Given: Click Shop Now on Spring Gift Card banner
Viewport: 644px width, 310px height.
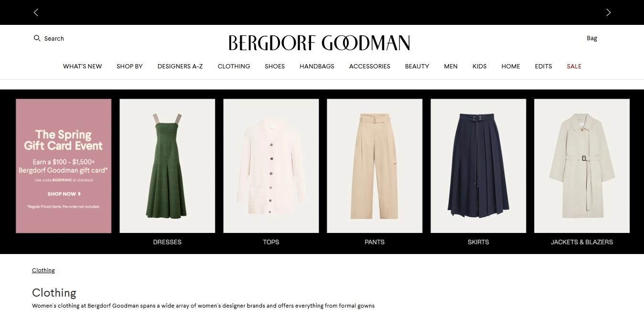Looking at the screenshot, I should [x=64, y=194].
